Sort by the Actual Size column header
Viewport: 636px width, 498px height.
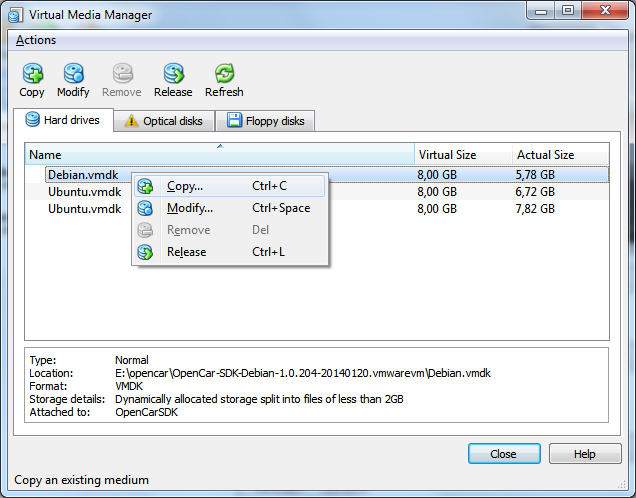[x=561, y=155]
